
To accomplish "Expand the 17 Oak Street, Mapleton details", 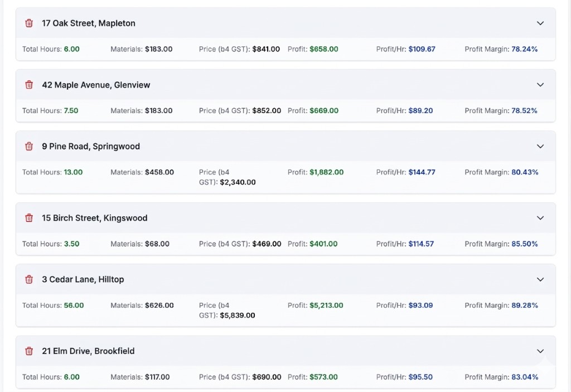I will click(x=540, y=23).
